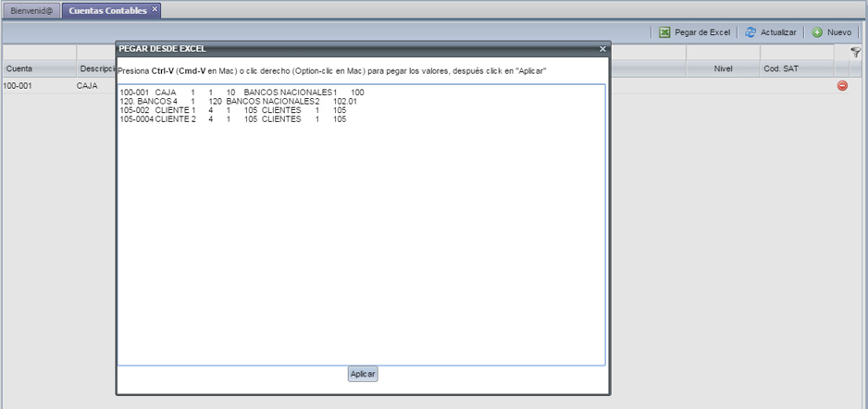
Task: Switch to the Bienvenid@ tab
Action: [x=31, y=10]
